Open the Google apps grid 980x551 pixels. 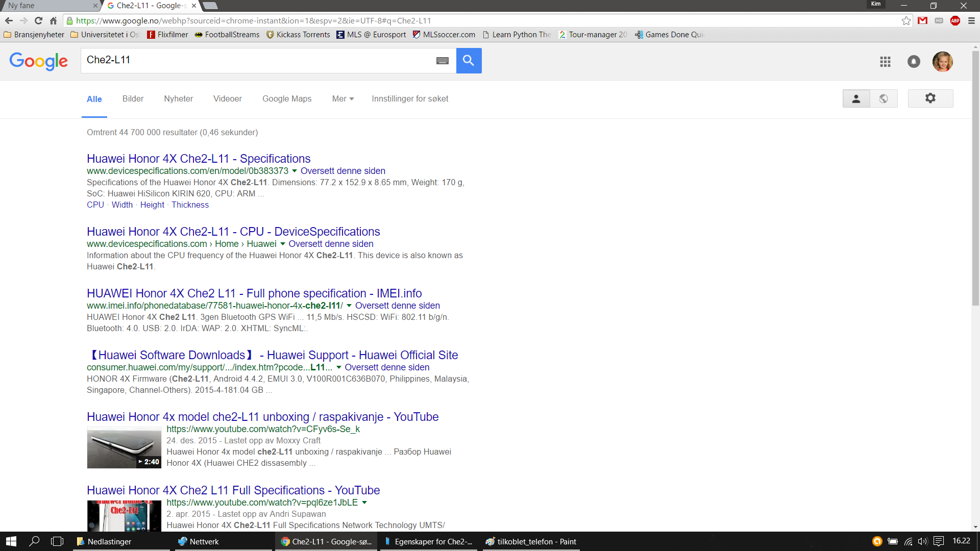(x=885, y=62)
